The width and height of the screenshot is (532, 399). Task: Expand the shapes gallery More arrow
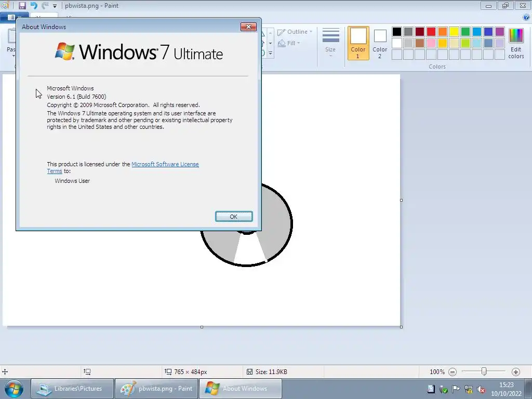pos(270,54)
